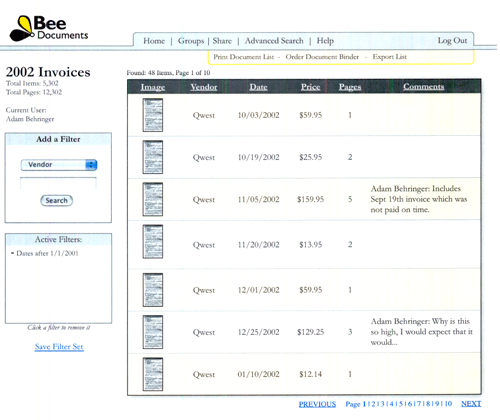Open Advanced Search
The height and width of the screenshot is (420, 500).
coord(274,41)
